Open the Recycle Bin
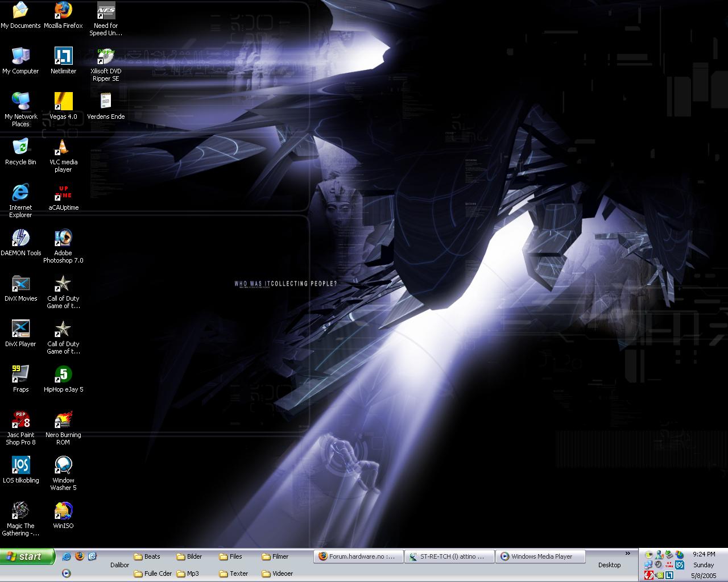 click(x=20, y=152)
